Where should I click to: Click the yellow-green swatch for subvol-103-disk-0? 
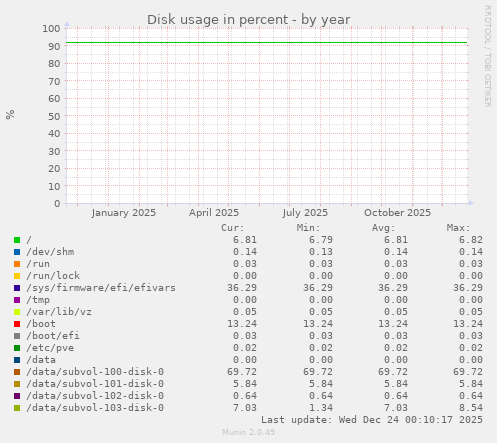click(17, 408)
